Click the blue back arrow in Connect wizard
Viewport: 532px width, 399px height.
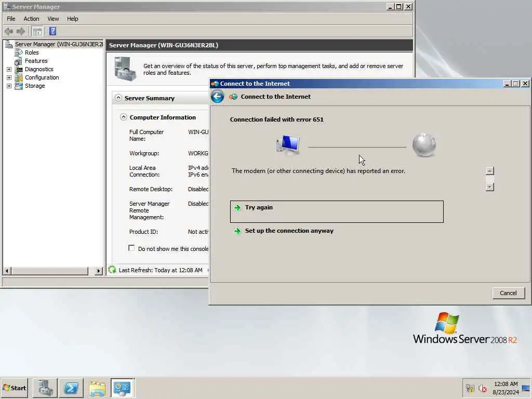(x=218, y=97)
